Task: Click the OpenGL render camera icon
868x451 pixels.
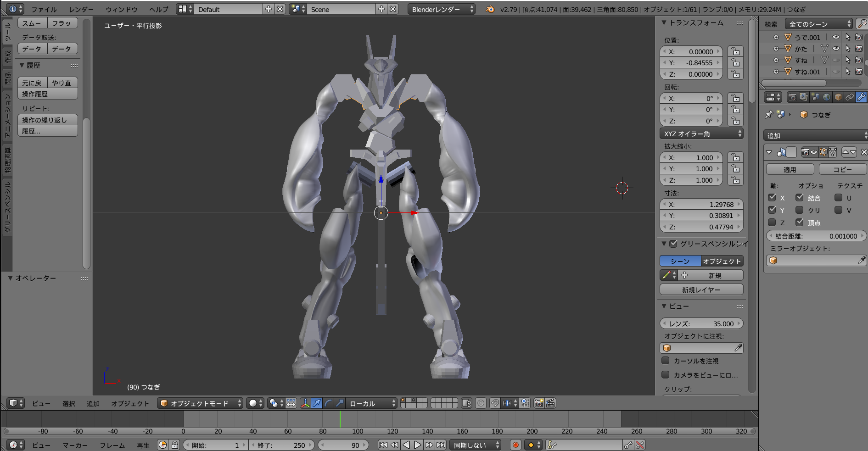Action: 539,403
